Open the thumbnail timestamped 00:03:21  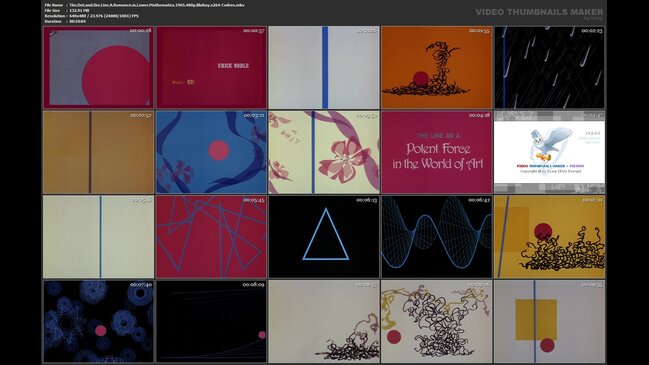click(x=211, y=152)
